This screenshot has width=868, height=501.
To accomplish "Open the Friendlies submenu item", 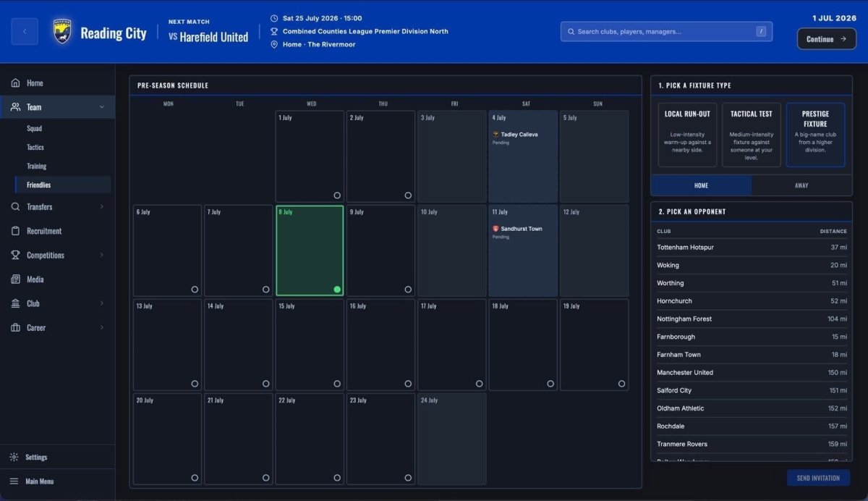I will click(64, 185).
